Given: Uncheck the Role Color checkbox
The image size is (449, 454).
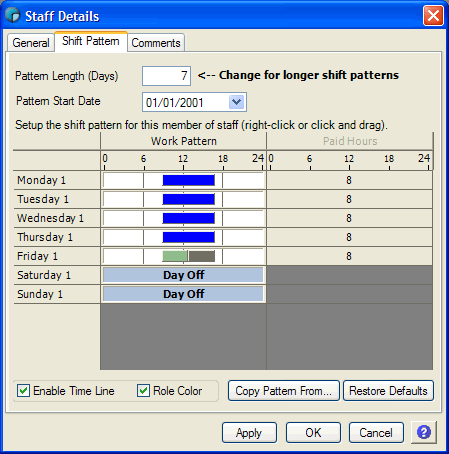Looking at the screenshot, I should click(x=143, y=390).
